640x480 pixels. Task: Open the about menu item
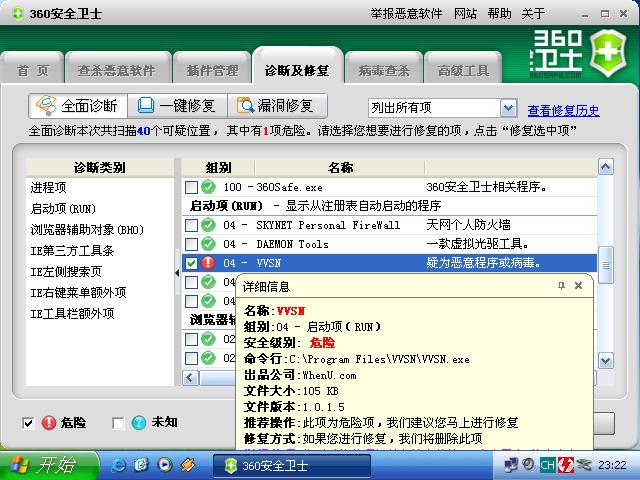533,13
